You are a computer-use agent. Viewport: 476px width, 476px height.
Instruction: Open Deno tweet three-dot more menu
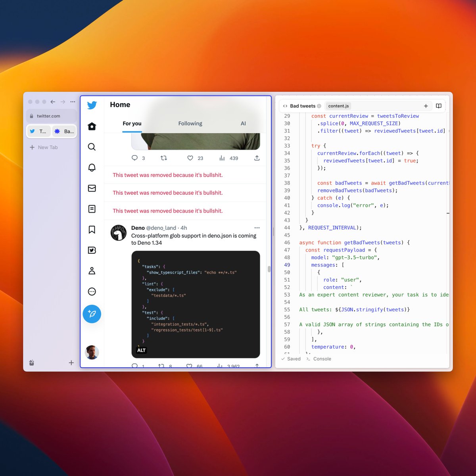(257, 228)
